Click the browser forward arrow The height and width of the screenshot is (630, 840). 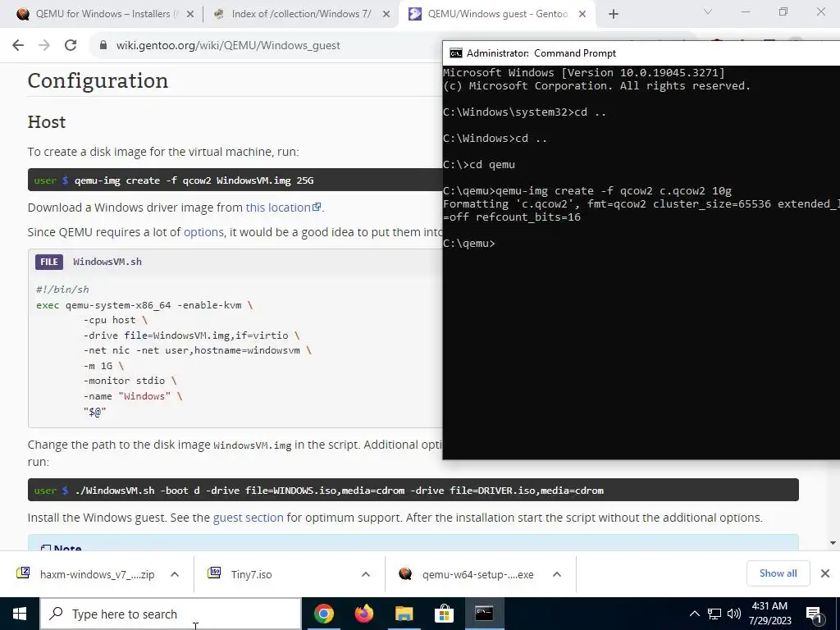tap(44, 45)
